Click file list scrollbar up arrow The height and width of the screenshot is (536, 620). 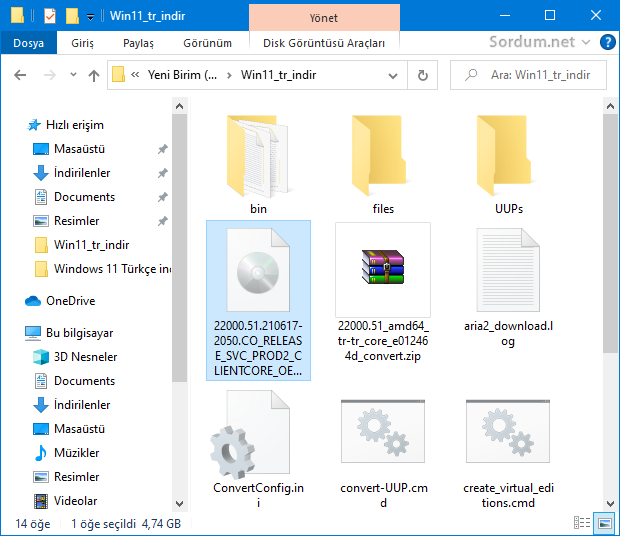(x=610, y=106)
